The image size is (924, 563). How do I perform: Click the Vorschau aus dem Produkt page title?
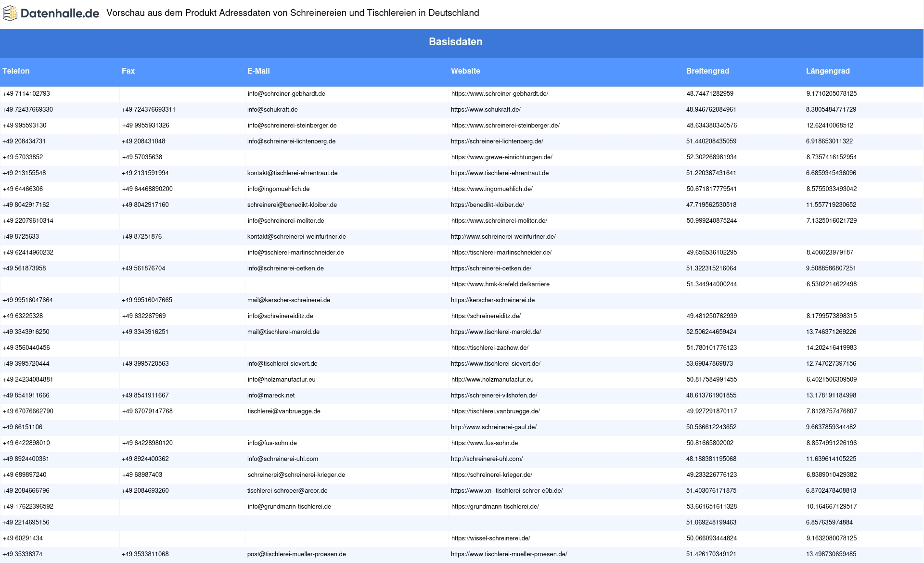(293, 13)
